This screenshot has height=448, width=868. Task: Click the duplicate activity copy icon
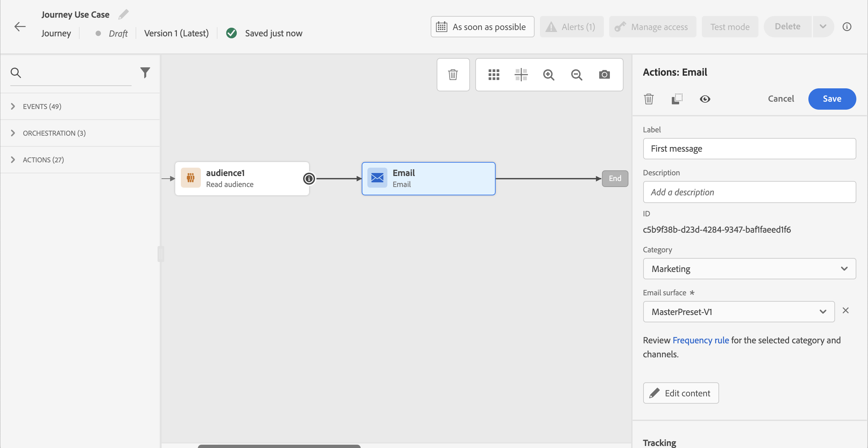point(676,99)
